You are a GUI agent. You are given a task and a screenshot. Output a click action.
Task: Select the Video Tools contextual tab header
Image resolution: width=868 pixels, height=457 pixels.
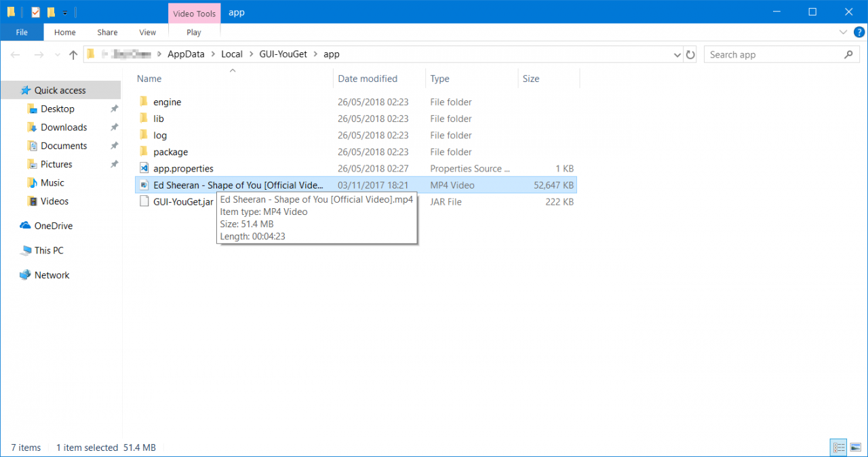194,13
